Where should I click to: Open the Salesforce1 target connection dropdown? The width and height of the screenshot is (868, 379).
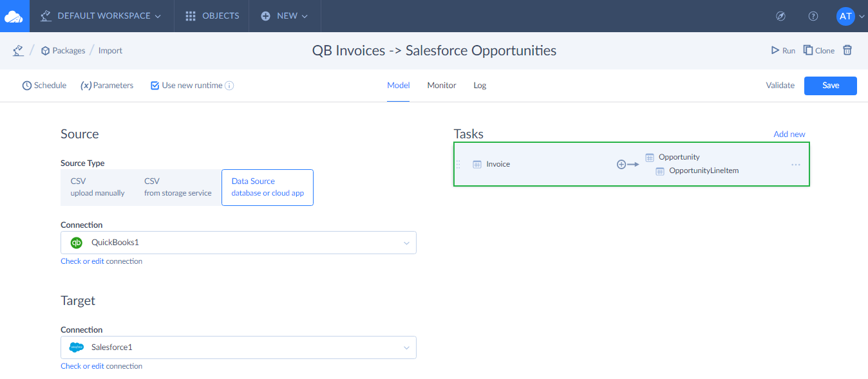coord(238,347)
